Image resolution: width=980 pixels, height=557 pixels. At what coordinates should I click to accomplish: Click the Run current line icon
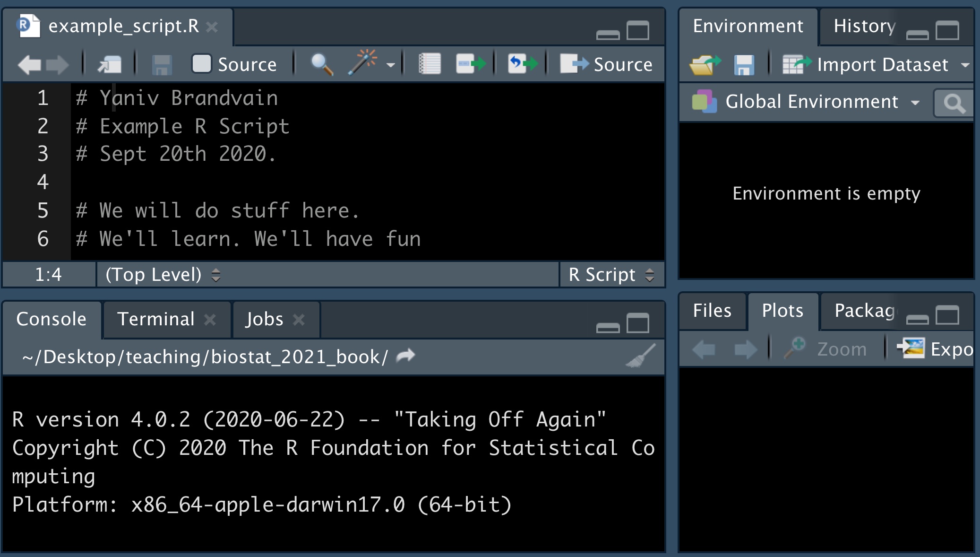pos(471,64)
